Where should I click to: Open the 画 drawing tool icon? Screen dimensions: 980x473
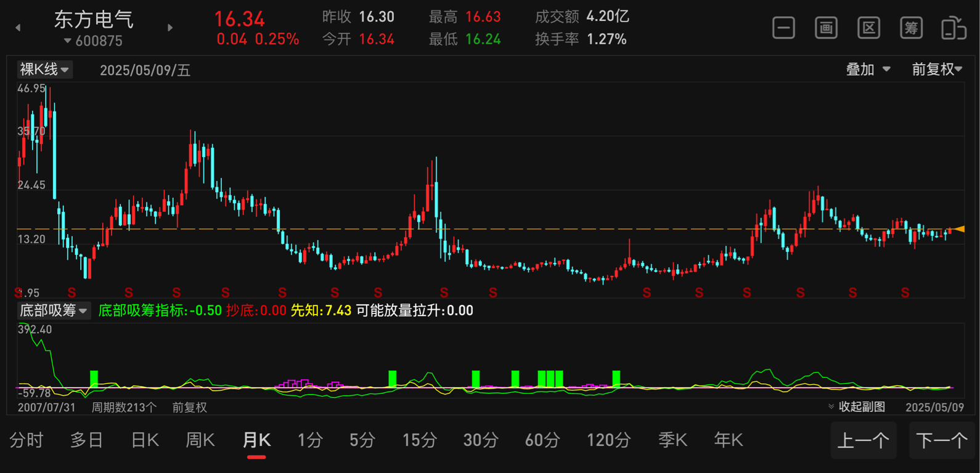[x=826, y=28]
